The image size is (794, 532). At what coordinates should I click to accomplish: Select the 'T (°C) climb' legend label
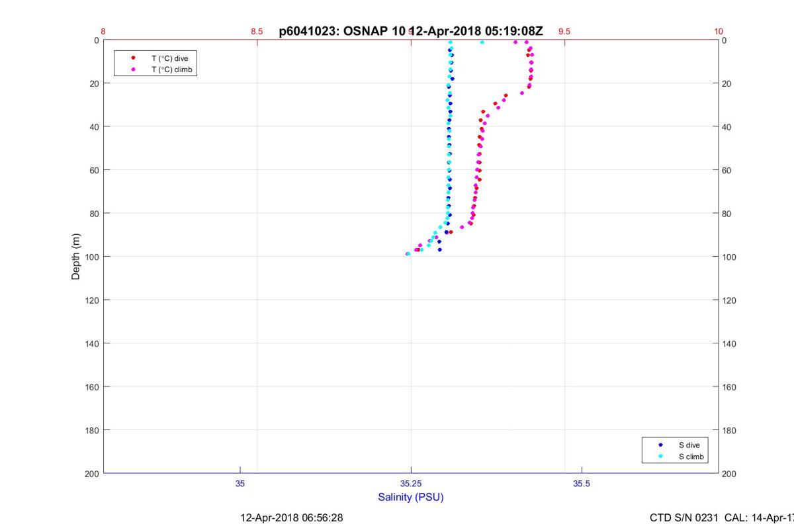coord(172,69)
